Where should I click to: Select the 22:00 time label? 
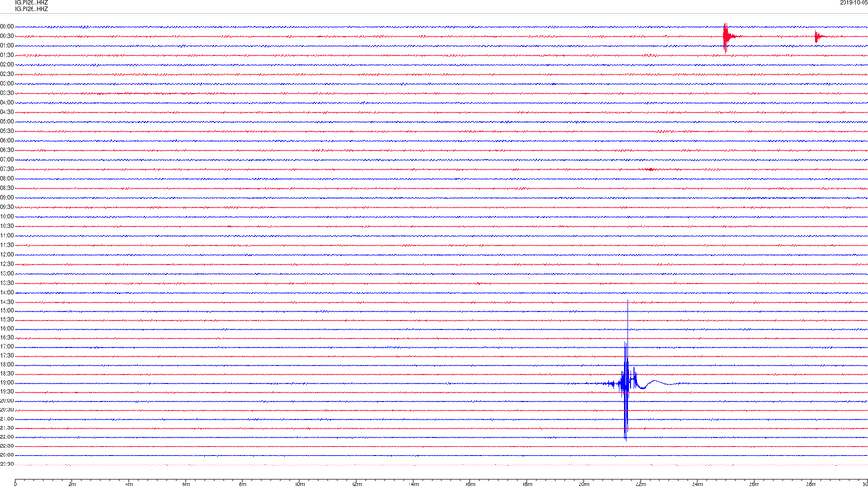click(x=6, y=437)
